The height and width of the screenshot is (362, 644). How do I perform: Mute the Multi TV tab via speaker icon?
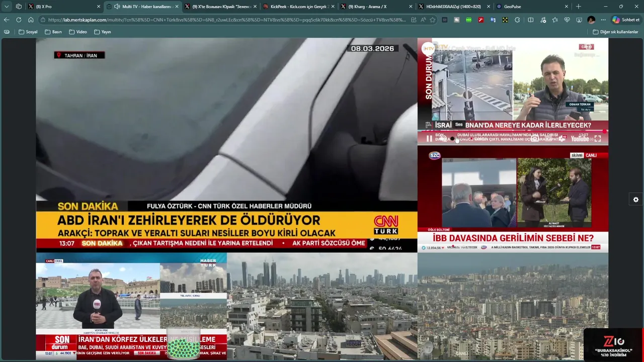[117, 7]
